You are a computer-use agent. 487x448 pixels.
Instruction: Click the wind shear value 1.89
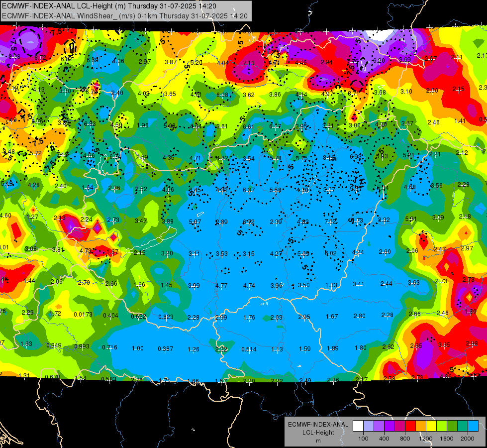coord(333,348)
